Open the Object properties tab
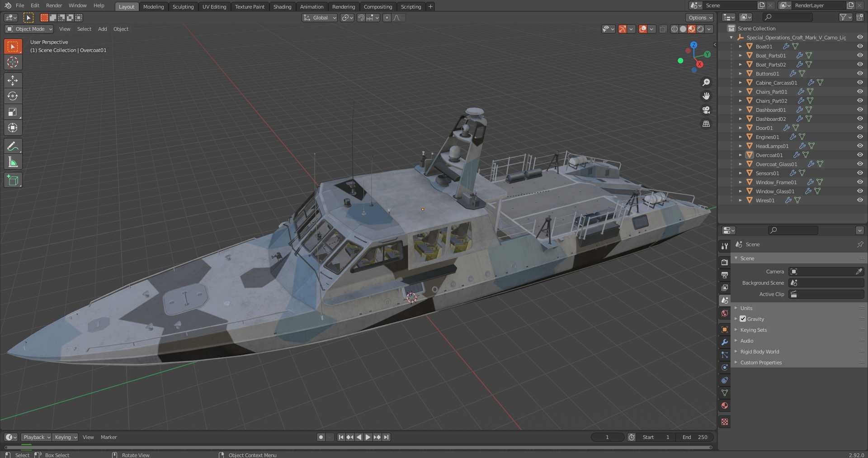868x458 pixels. point(725,329)
